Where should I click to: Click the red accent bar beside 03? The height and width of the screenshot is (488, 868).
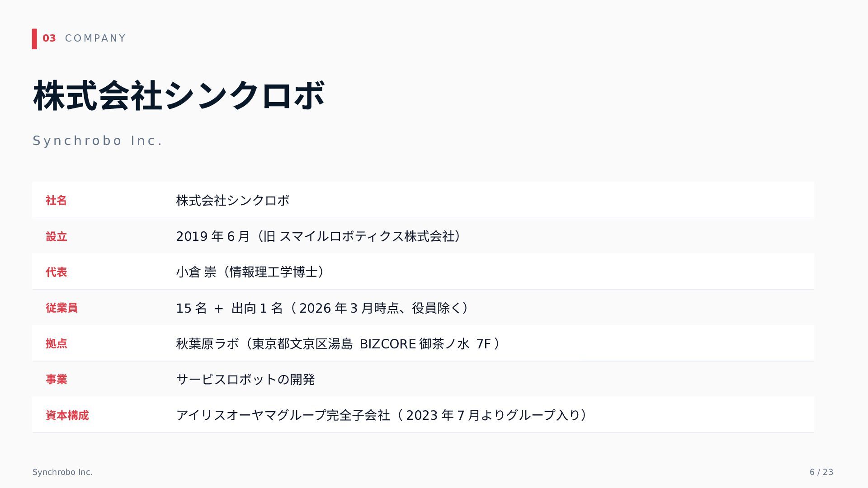pyautogui.click(x=34, y=39)
